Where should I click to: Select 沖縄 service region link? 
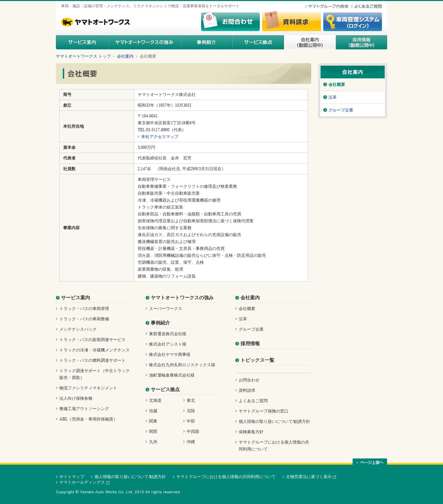pyautogui.click(x=191, y=442)
